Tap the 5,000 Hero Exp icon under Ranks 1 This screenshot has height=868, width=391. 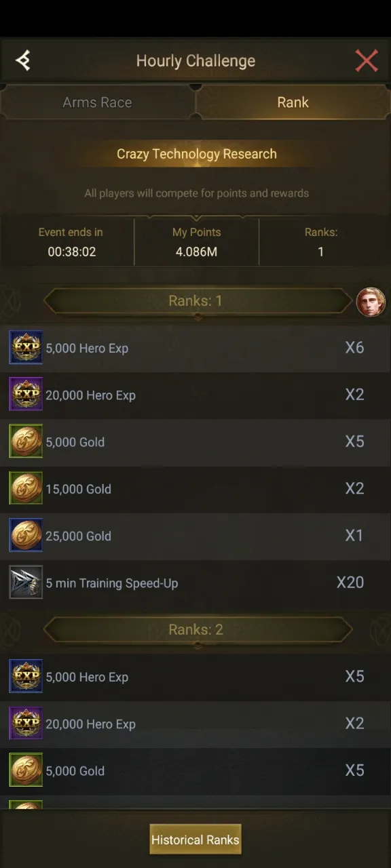pyautogui.click(x=26, y=348)
